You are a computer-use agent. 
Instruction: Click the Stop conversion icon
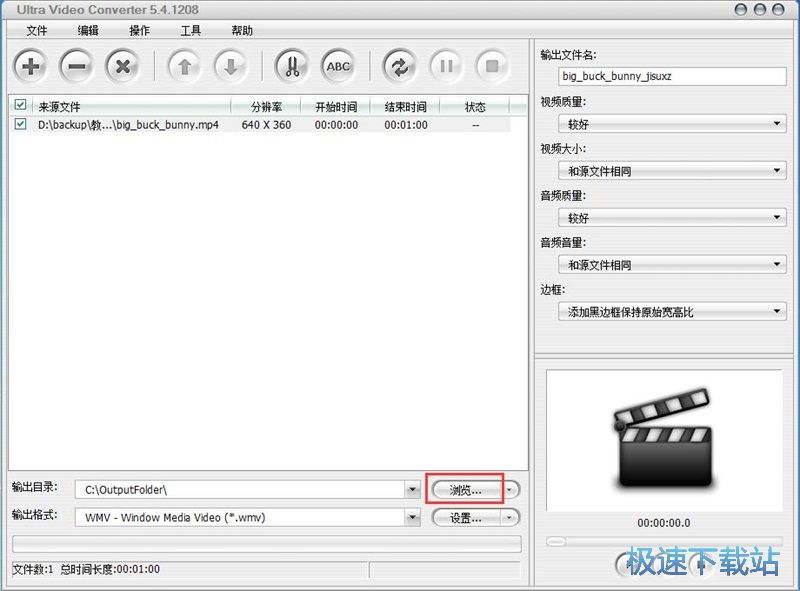(x=492, y=66)
